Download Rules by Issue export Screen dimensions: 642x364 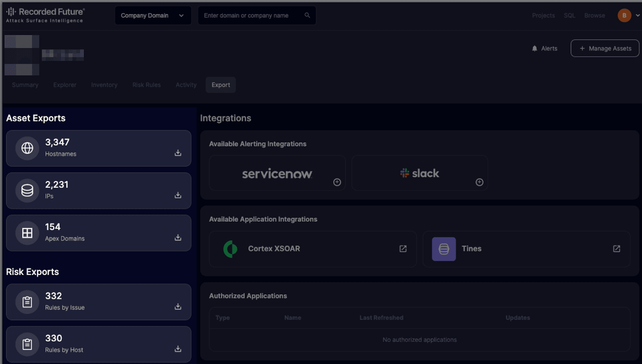[x=178, y=306]
